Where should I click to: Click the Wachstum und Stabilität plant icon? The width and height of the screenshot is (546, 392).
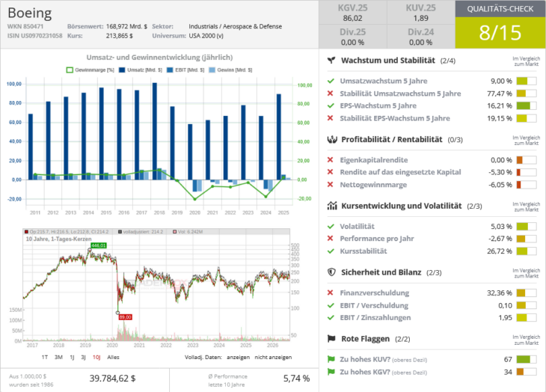331,61
